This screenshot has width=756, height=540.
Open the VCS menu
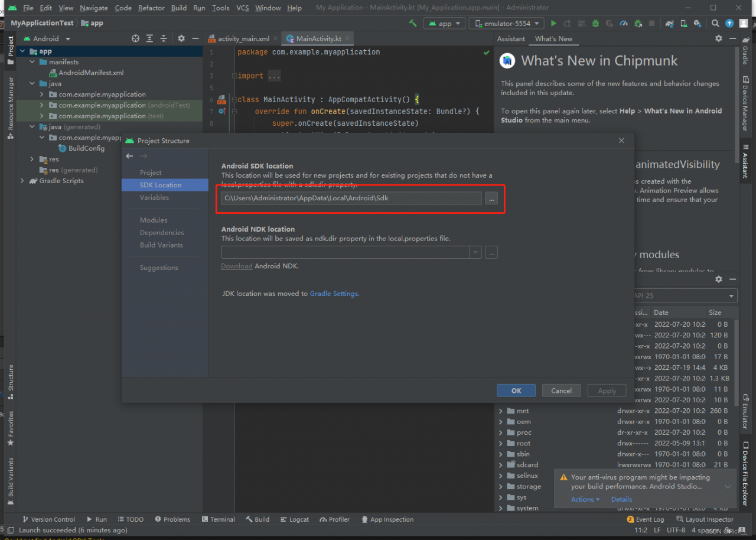pos(242,8)
